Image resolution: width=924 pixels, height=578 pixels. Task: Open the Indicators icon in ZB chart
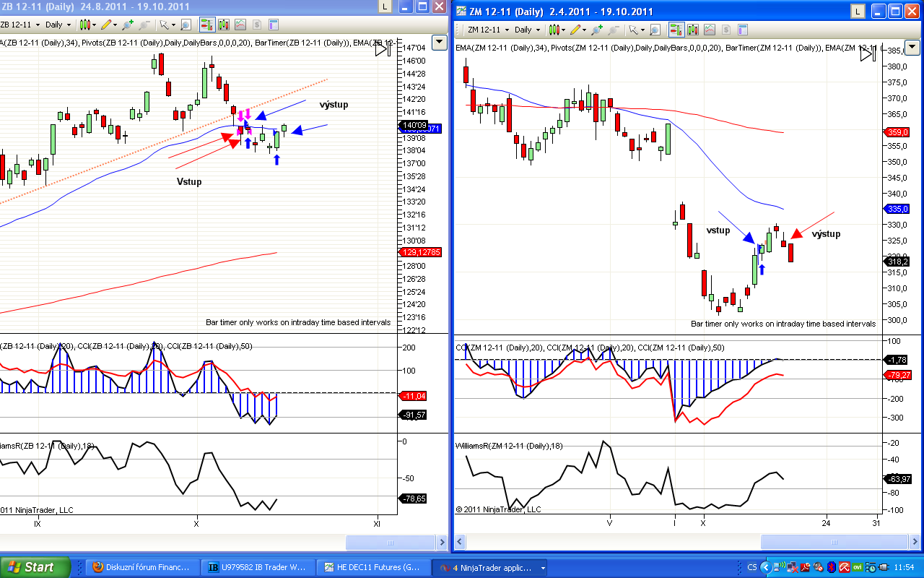pos(240,25)
